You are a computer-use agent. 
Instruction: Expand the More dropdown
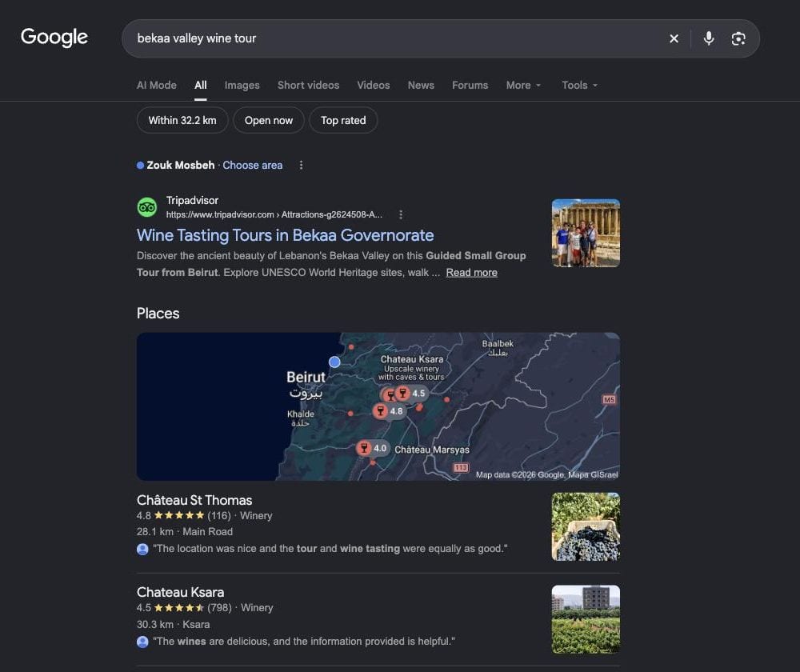(523, 86)
